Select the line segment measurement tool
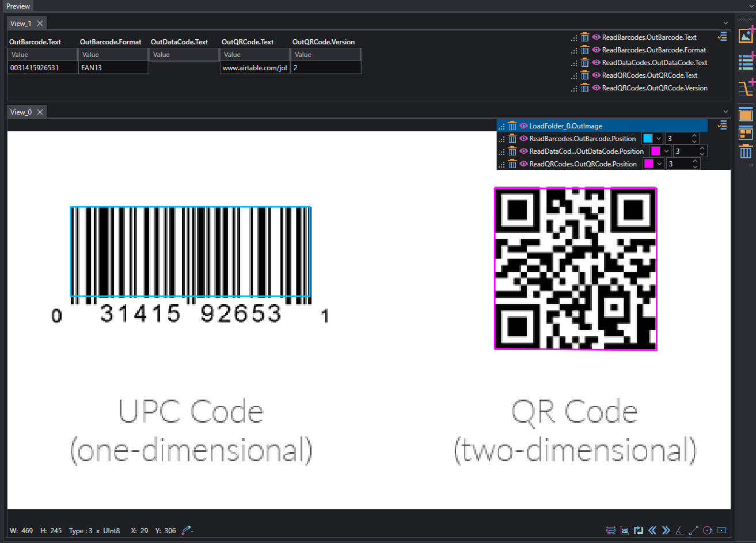 [694, 530]
